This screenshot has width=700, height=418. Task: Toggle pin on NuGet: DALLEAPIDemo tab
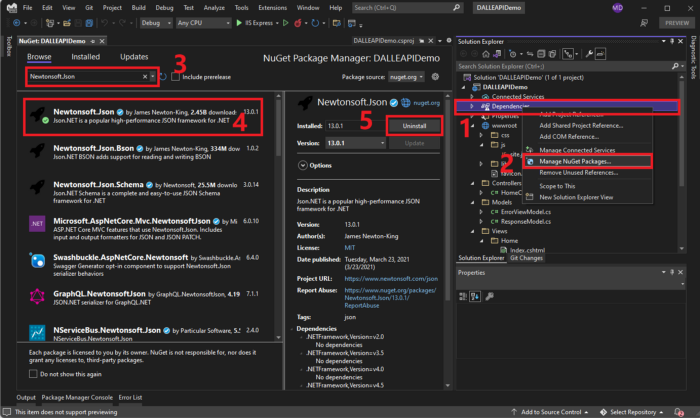pyautogui.click(x=92, y=41)
